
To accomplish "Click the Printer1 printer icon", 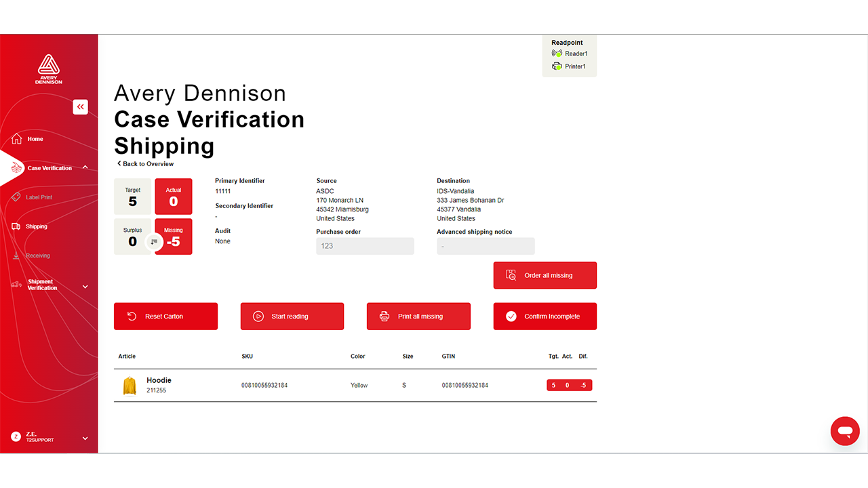I will [557, 66].
